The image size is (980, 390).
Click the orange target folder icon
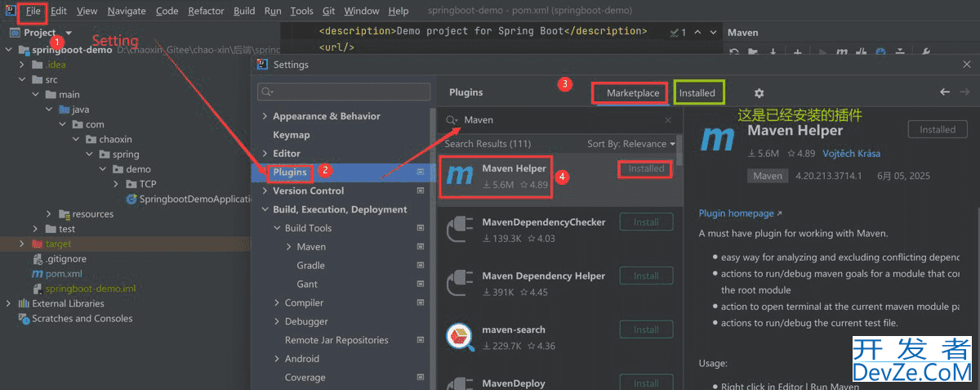coord(37,244)
